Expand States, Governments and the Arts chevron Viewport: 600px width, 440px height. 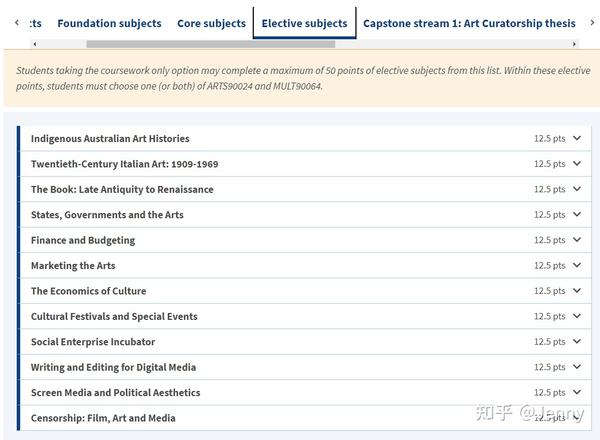pyautogui.click(x=577, y=214)
